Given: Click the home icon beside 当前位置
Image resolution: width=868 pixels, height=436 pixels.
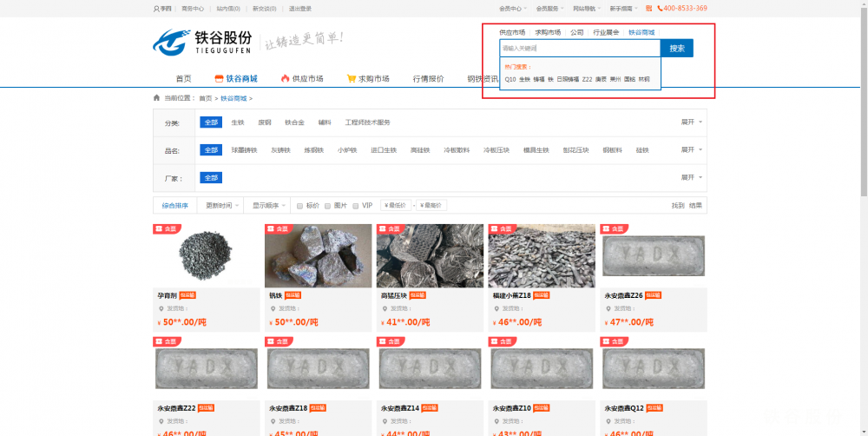Looking at the screenshot, I should pos(156,98).
